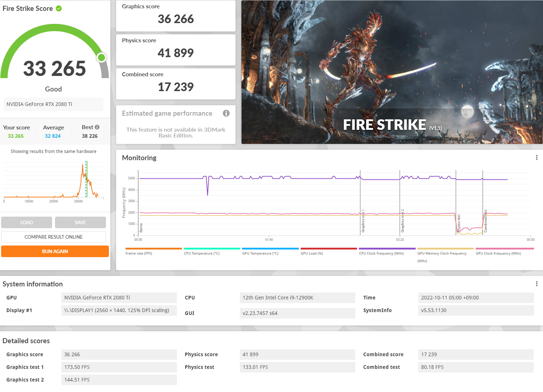Click the Combined score value 17 239 card

176,84
